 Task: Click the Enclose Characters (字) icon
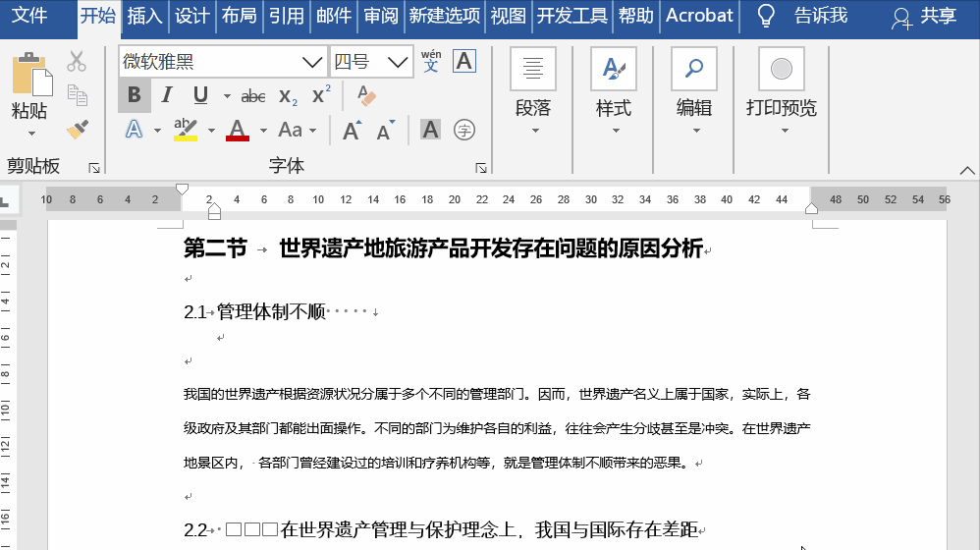click(x=464, y=130)
